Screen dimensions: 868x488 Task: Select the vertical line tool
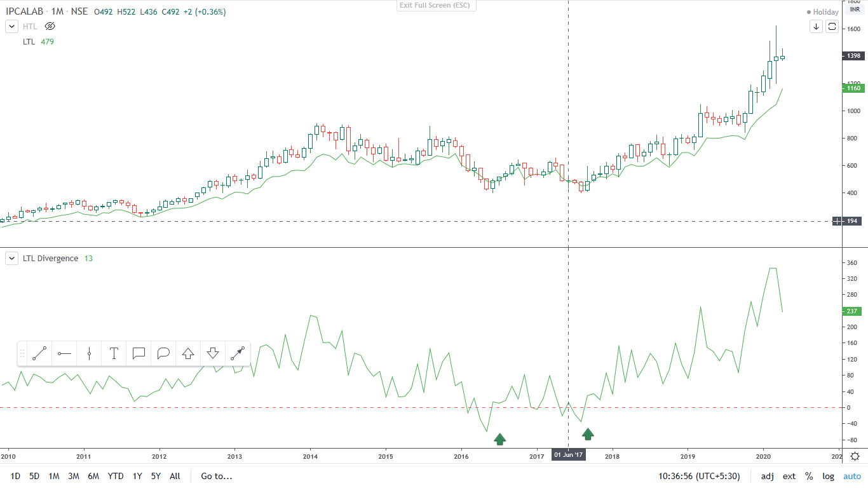(89, 353)
